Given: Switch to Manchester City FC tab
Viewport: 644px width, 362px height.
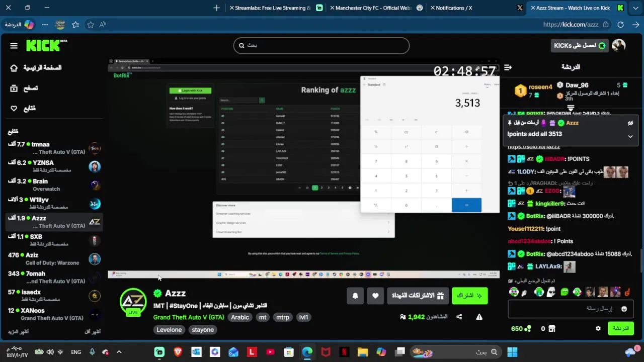Looking at the screenshot, I should 376,8.
